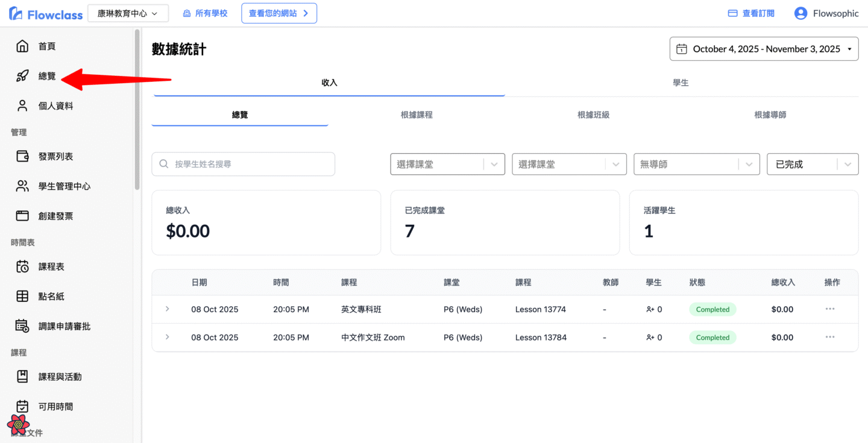The image size is (868, 443).
Task: Switch to the 根據課程 sub-tab
Action: pos(417,115)
